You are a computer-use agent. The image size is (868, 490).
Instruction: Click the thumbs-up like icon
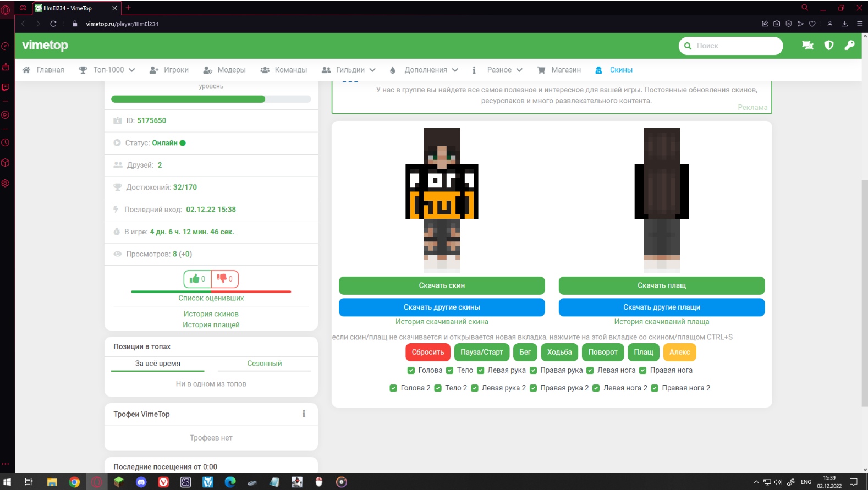[x=194, y=279]
